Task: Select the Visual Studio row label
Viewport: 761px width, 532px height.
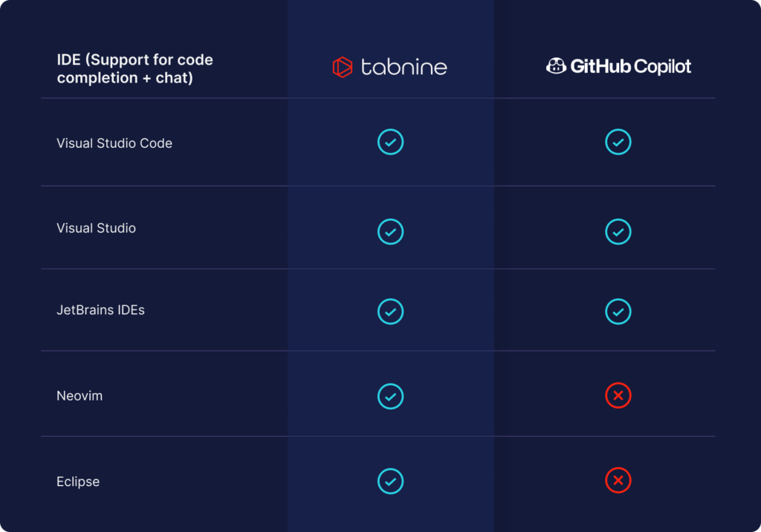Action: 96,228
